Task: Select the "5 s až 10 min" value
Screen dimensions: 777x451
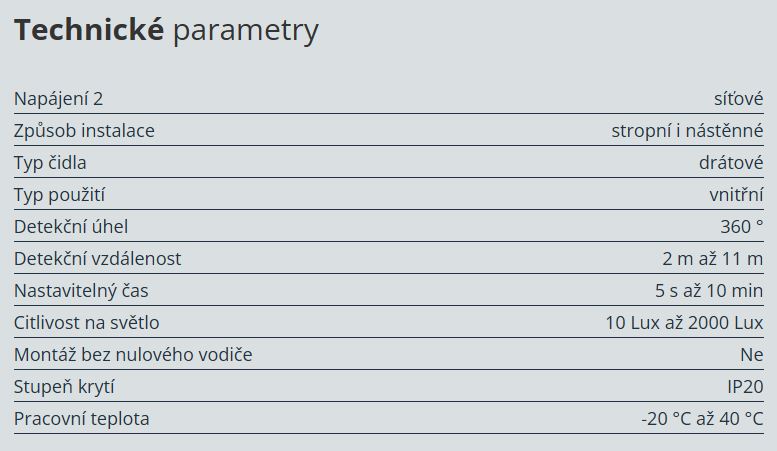Action: point(703,290)
